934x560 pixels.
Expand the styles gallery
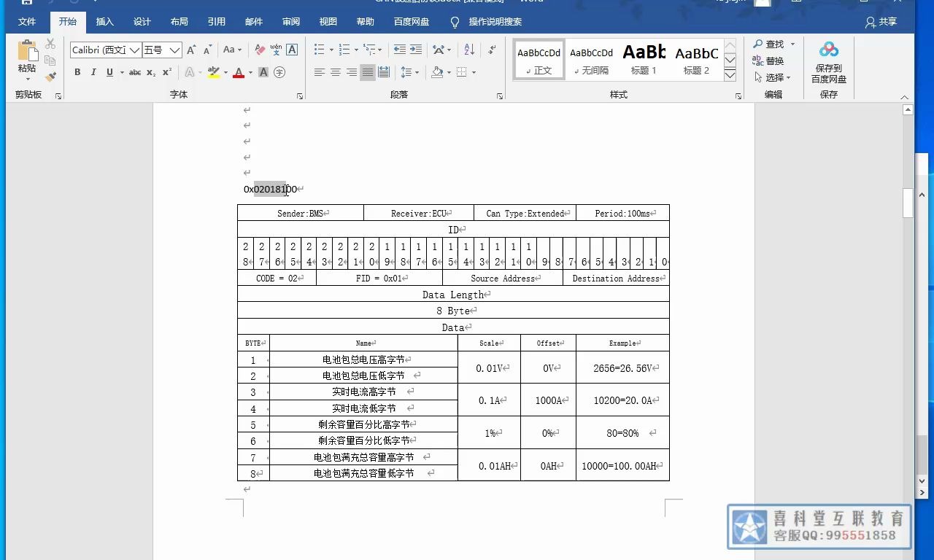[730, 75]
